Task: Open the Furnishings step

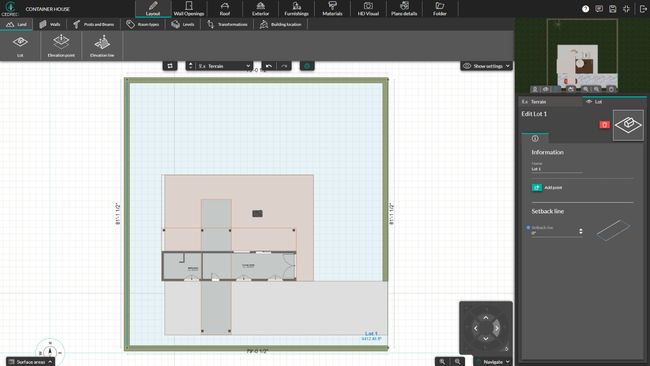Action: point(296,9)
